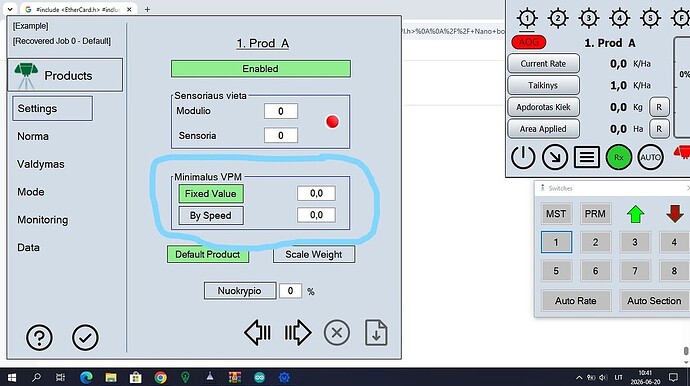Screen dimensions: 690x386
Task: Open the Settings menu item
Action: coord(52,108)
